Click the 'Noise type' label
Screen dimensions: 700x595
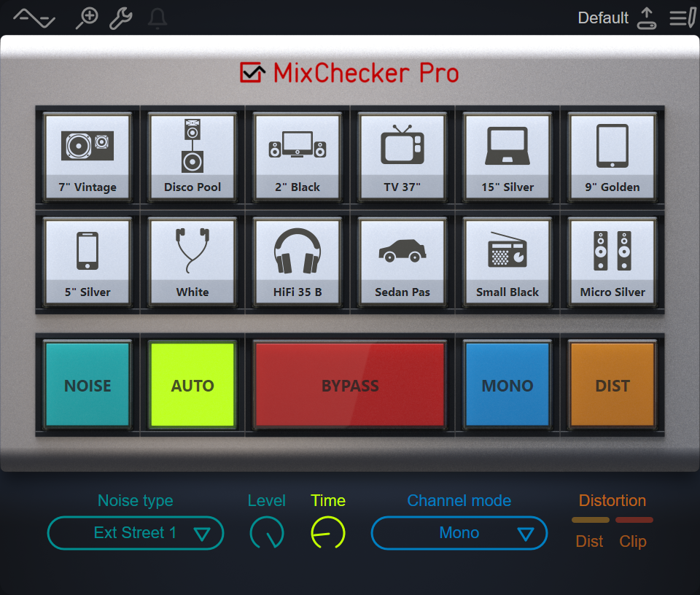(136, 500)
